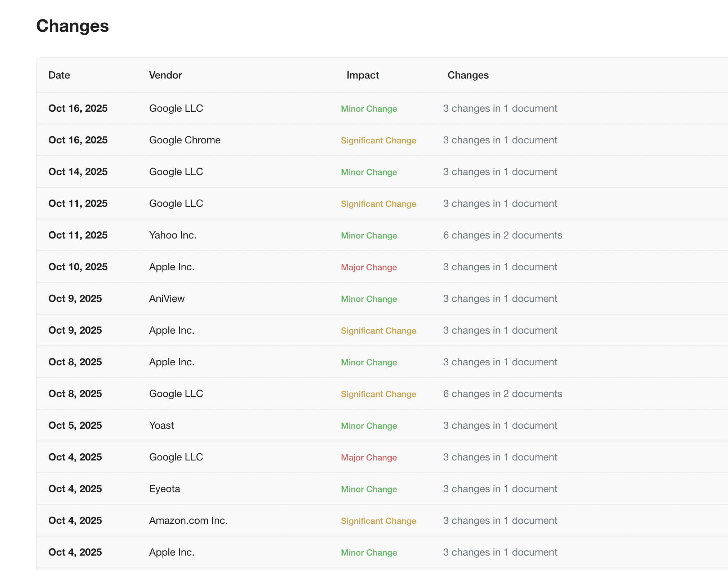Image resolution: width=728 pixels, height=570 pixels.
Task: Click the Oct 14, 2025 date cell
Action: 78,172
